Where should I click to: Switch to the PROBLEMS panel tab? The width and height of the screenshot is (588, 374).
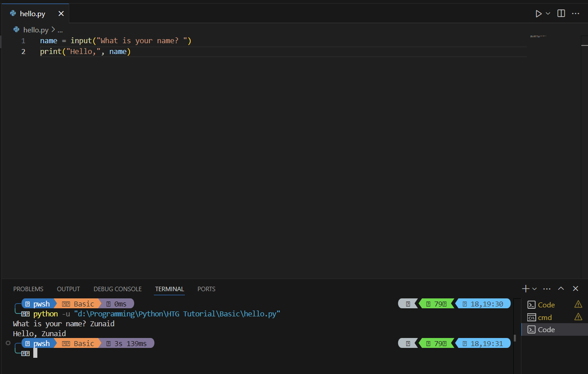(x=28, y=289)
